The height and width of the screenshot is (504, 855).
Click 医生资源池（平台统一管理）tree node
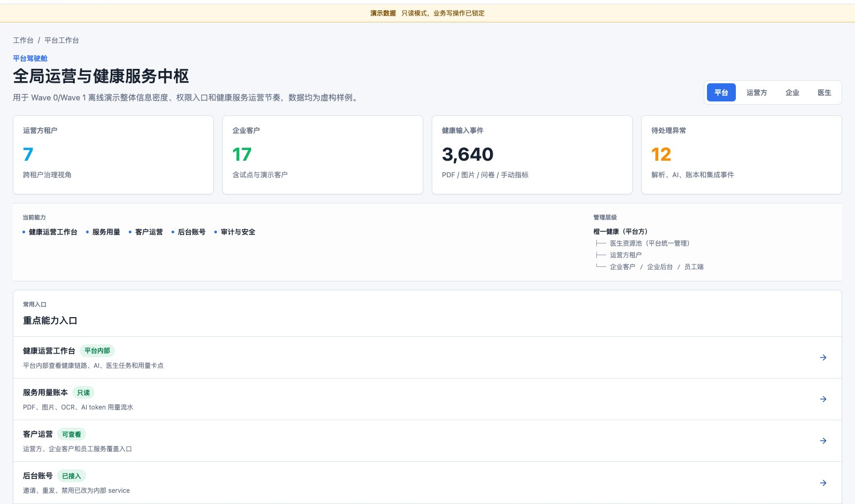click(650, 243)
